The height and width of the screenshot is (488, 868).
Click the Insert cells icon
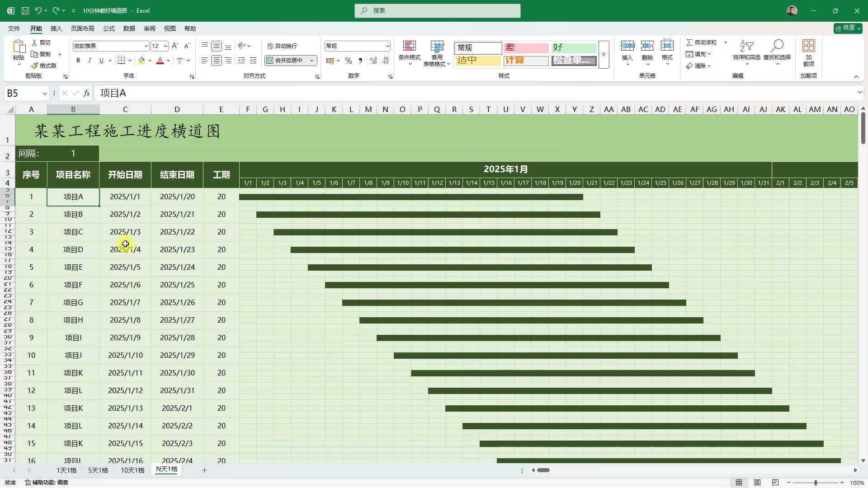(x=627, y=47)
